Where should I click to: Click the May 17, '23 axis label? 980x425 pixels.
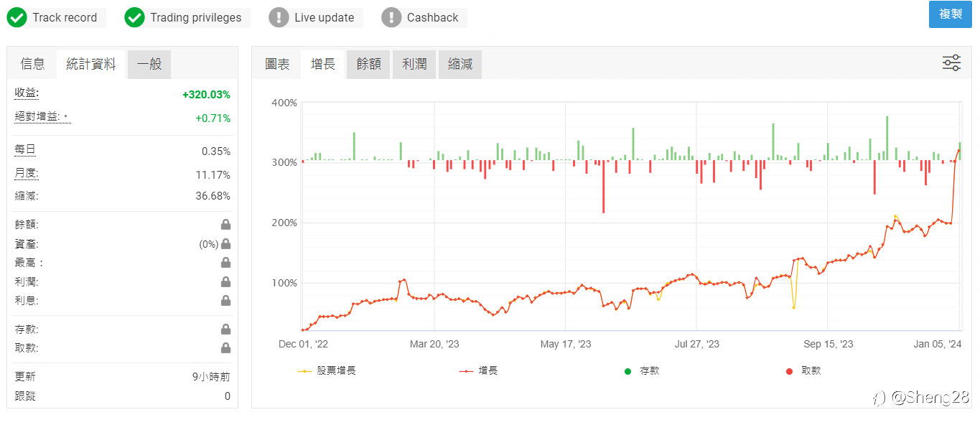pyautogui.click(x=566, y=345)
